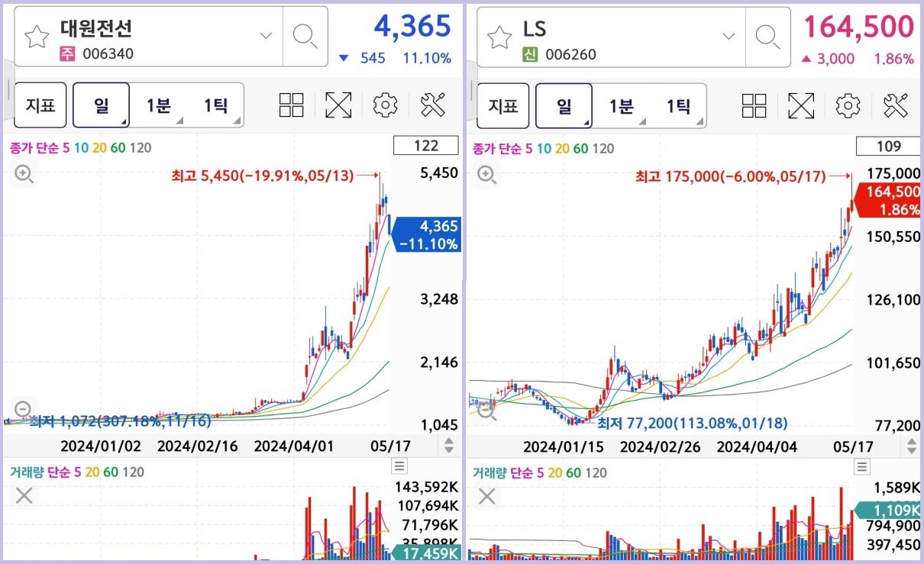This screenshot has width=924, height=564.
Task: Toggle the favorite star for 대원전선
Action: tap(37, 35)
